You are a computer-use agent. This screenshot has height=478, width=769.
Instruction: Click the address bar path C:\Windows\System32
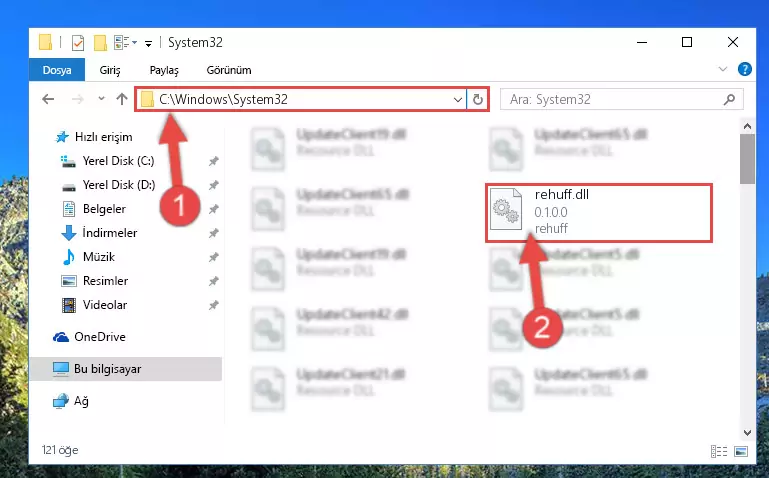pyautogui.click(x=223, y=100)
